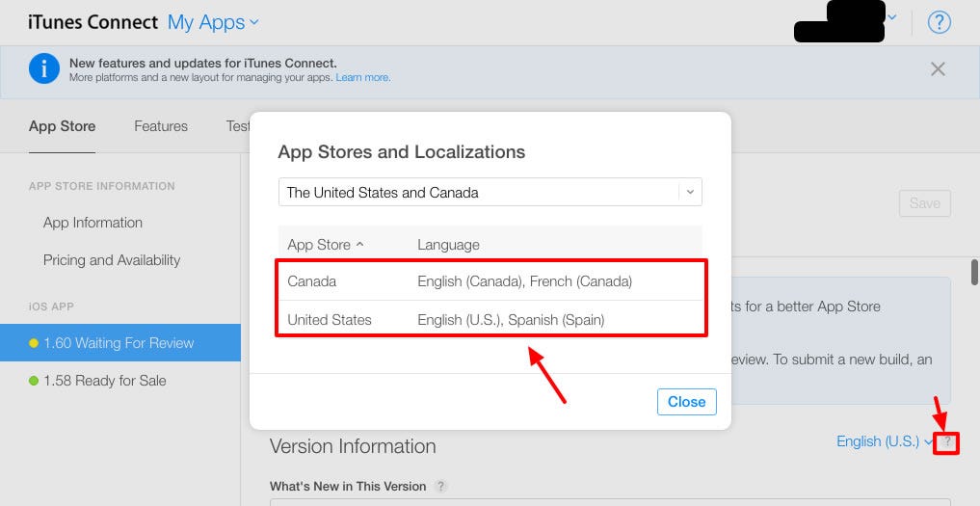Screen dimensions: 980x506
Task: Click the Language column header
Action: (x=448, y=245)
